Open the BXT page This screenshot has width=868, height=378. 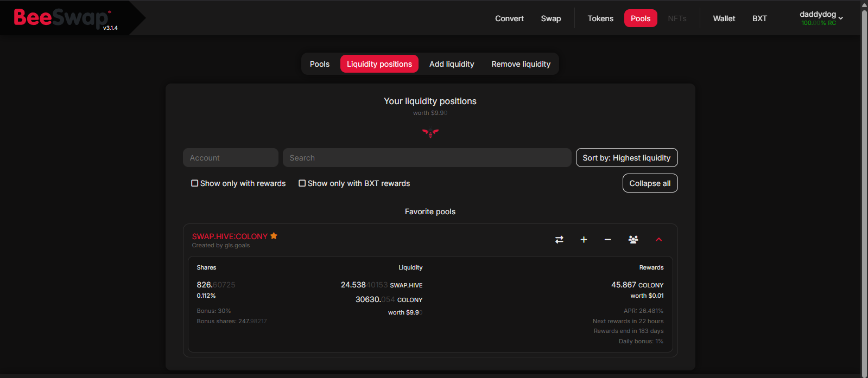coord(759,18)
